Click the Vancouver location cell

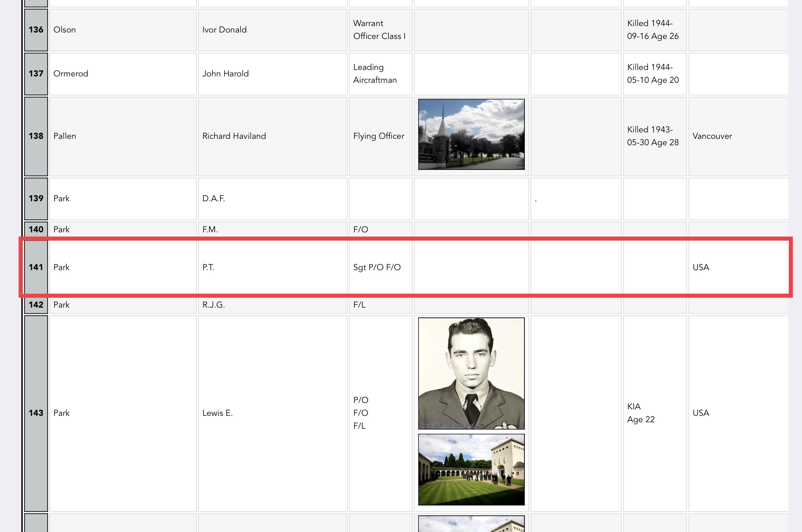coord(738,136)
